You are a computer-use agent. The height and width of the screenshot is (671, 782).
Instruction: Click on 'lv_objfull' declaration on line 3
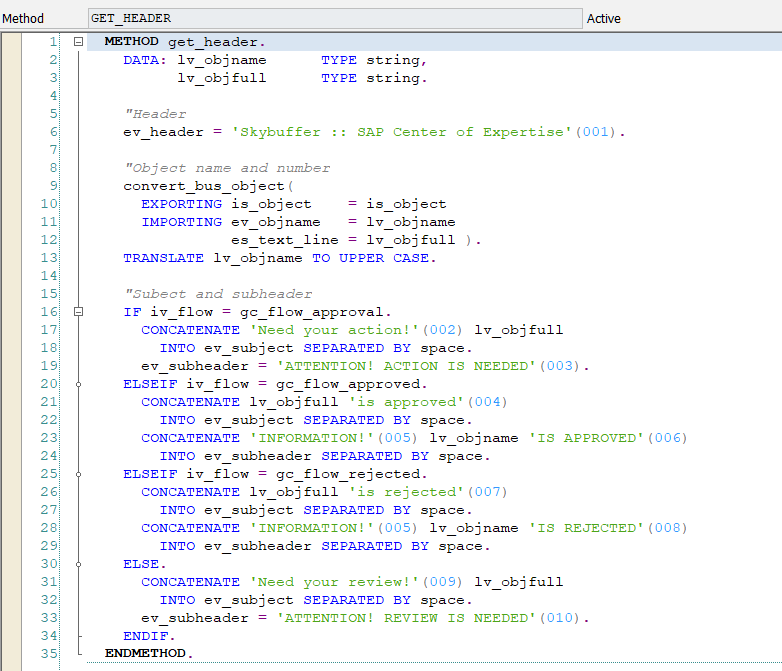coord(222,78)
